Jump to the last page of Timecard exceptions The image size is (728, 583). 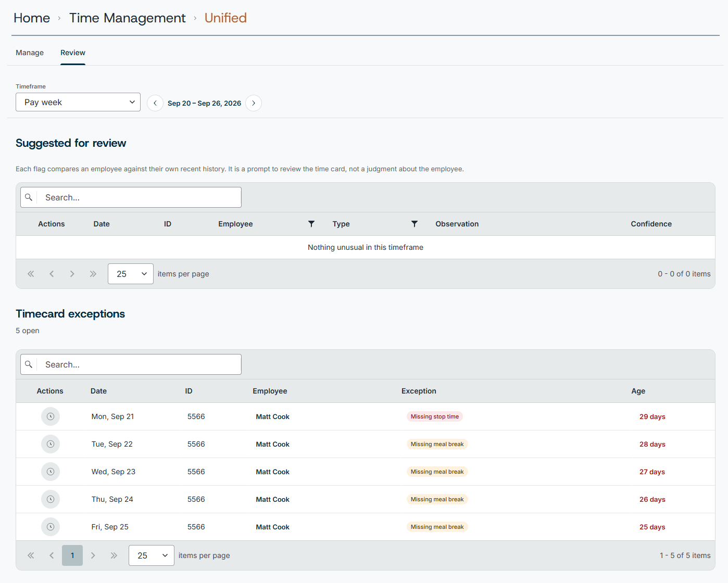[114, 555]
